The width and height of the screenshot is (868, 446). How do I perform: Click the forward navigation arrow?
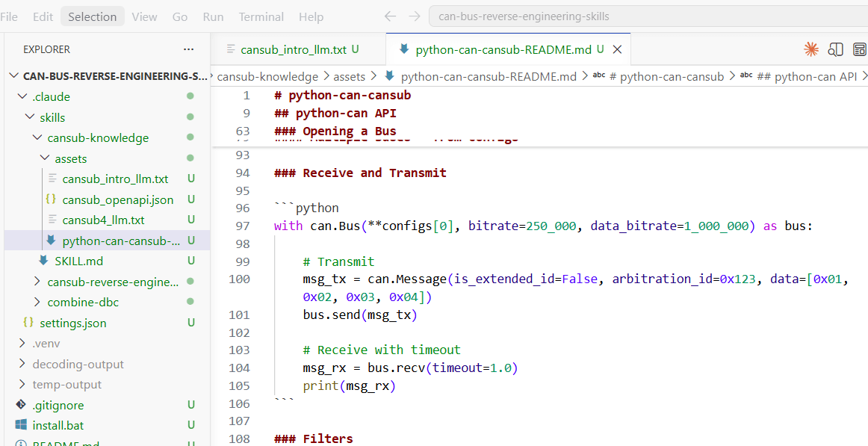[x=415, y=16]
